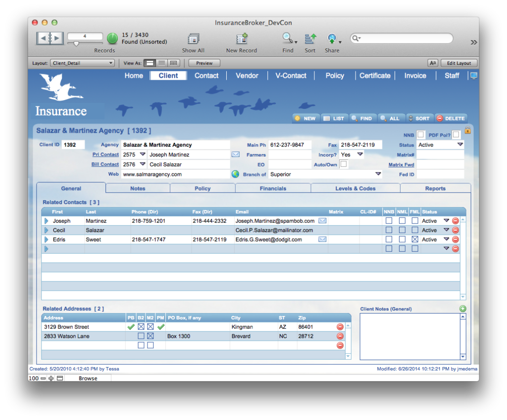Click the green plus to add a client note
507x420 pixels.
coord(463,309)
